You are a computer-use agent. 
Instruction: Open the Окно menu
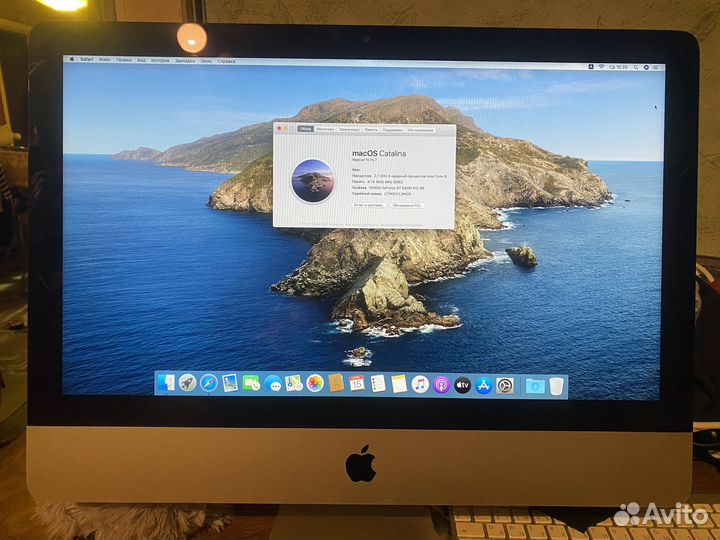206,61
